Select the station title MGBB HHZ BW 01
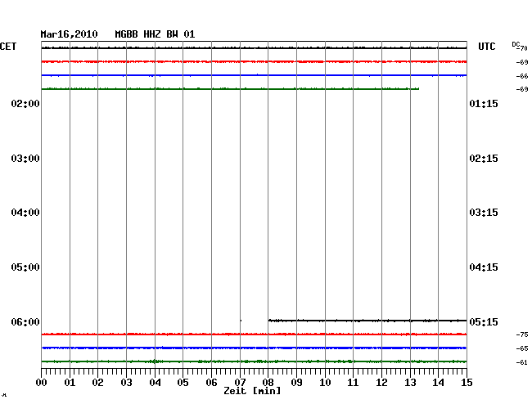The height and width of the screenshot is (404, 532). (155, 34)
